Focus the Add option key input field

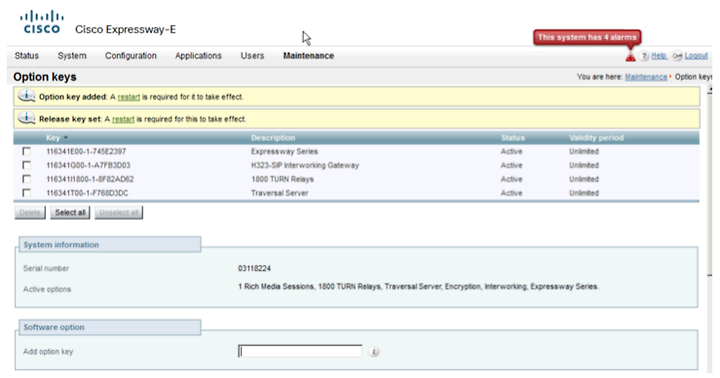[x=300, y=351]
